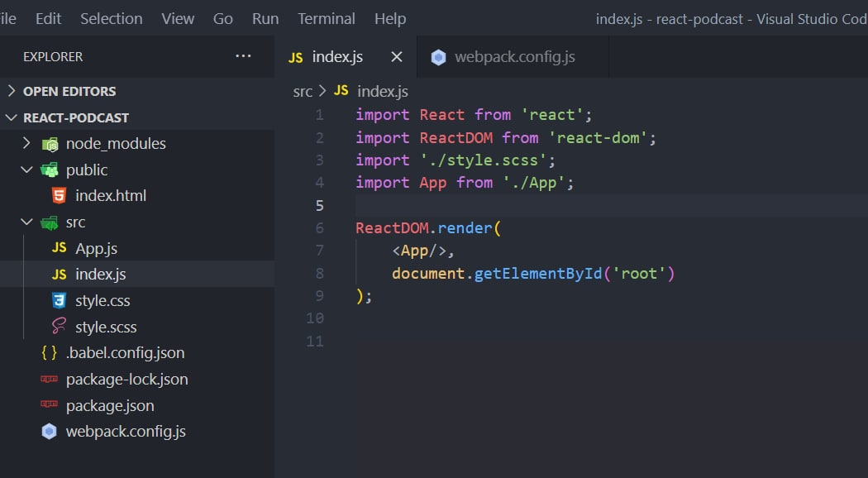
Task: Open the View menu
Action: [x=178, y=19]
